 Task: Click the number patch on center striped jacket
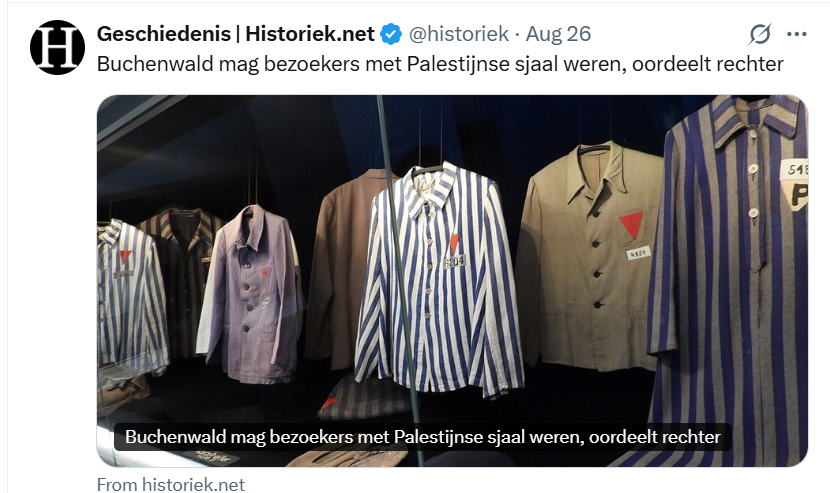(x=454, y=261)
